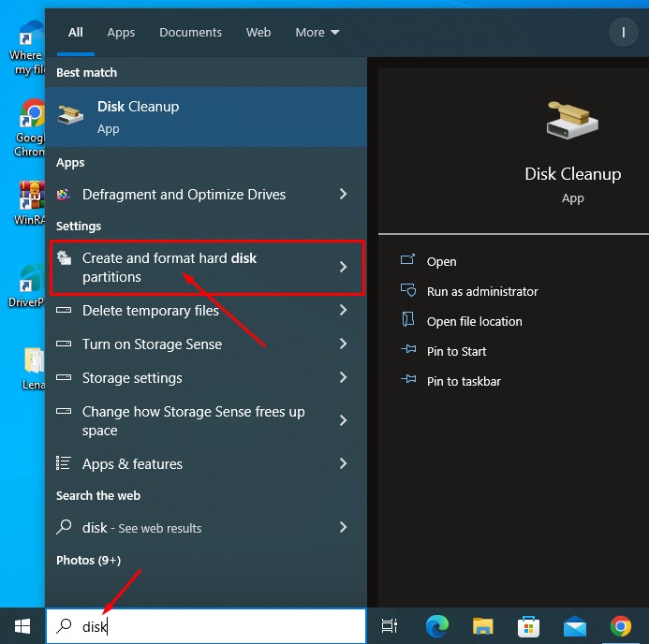
Task: Select the Web search tab
Action: [258, 32]
